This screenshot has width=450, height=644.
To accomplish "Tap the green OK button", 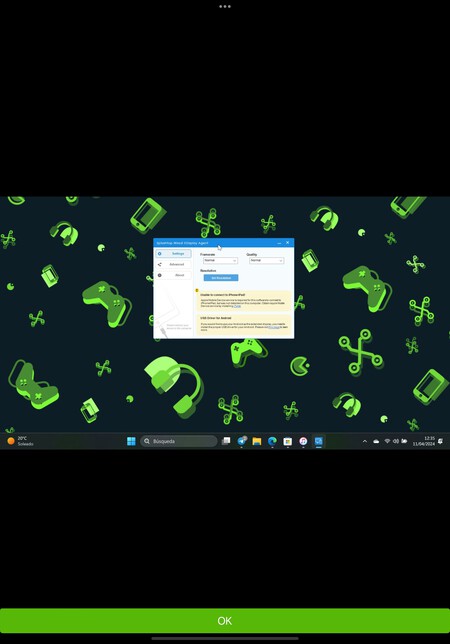I will (225, 621).
